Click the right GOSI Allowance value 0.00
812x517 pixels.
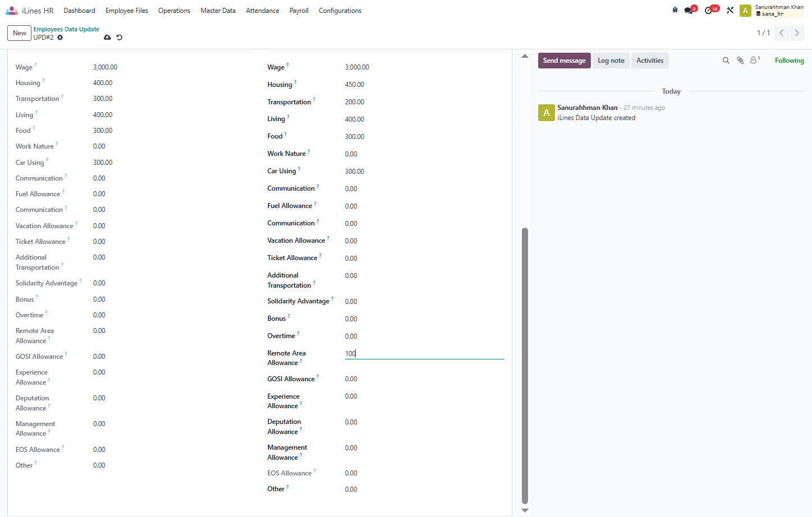351,379
